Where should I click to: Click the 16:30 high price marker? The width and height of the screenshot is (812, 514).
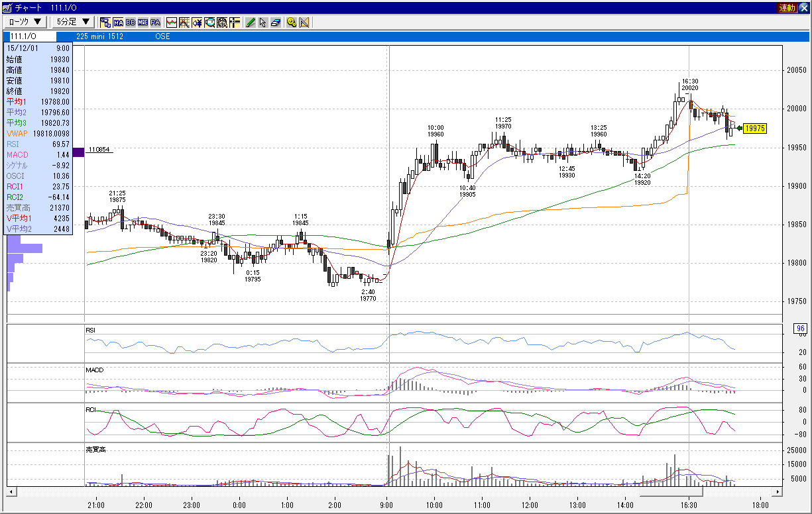click(689, 83)
